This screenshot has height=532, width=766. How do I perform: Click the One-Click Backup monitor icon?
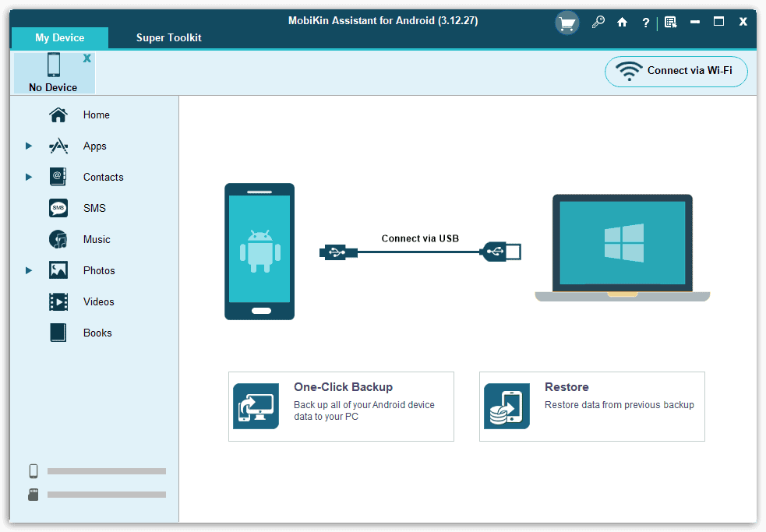(x=256, y=406)
